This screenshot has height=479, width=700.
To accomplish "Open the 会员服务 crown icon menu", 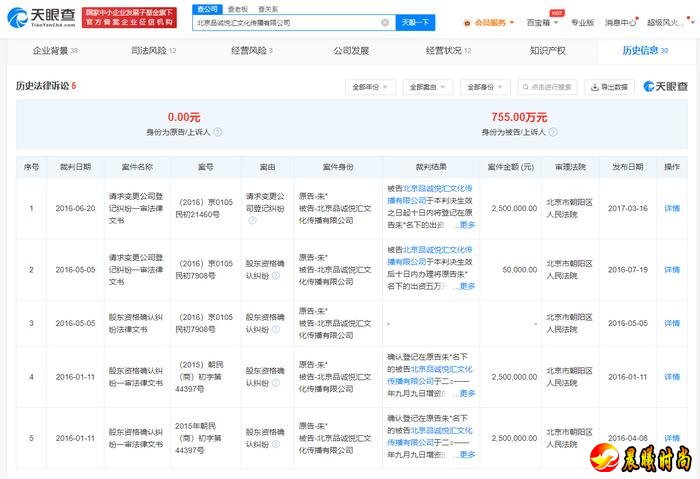I will 467,22.
